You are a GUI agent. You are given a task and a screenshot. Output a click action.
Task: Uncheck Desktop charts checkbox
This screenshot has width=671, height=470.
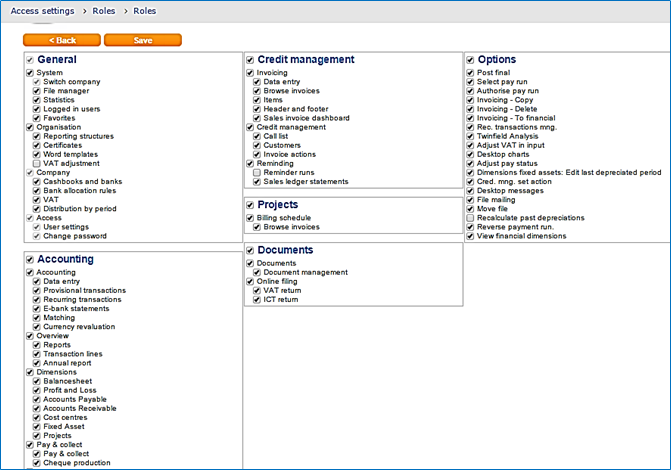(470, 155)
